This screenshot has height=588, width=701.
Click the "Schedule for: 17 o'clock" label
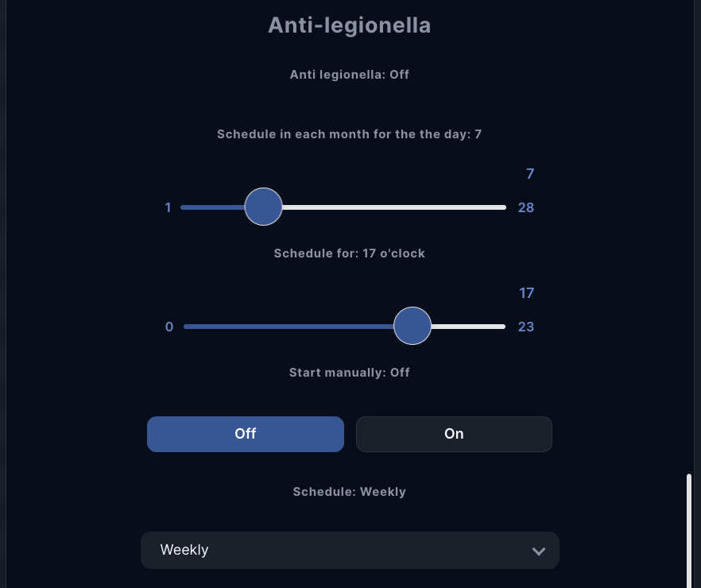(x=350, y=253)
